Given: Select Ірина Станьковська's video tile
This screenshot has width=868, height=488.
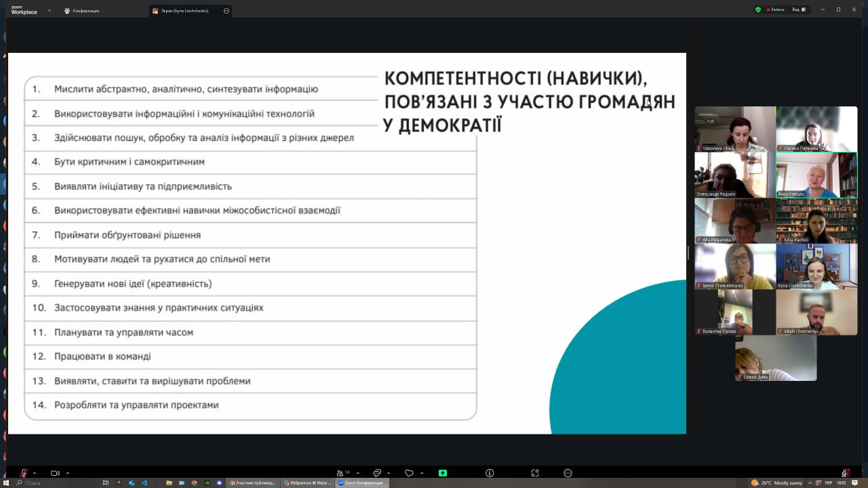Looking at the screenshot, I should coord(735,267).
